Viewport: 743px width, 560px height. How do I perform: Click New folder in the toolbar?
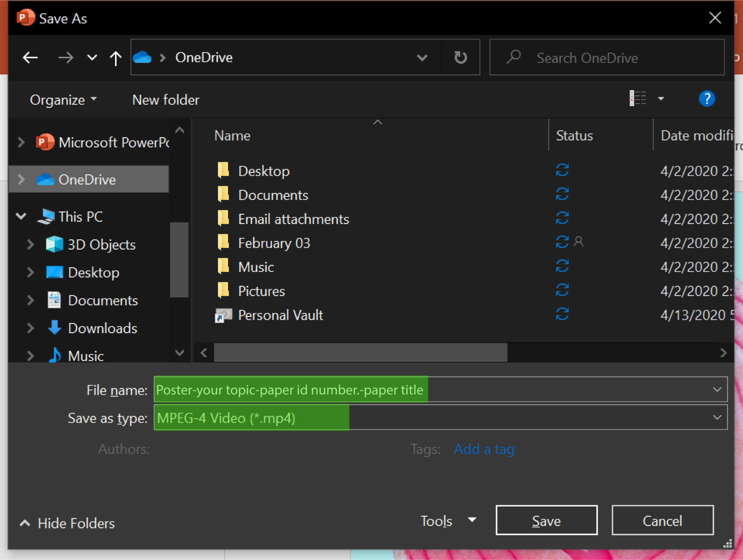click(x=166, y=100)
